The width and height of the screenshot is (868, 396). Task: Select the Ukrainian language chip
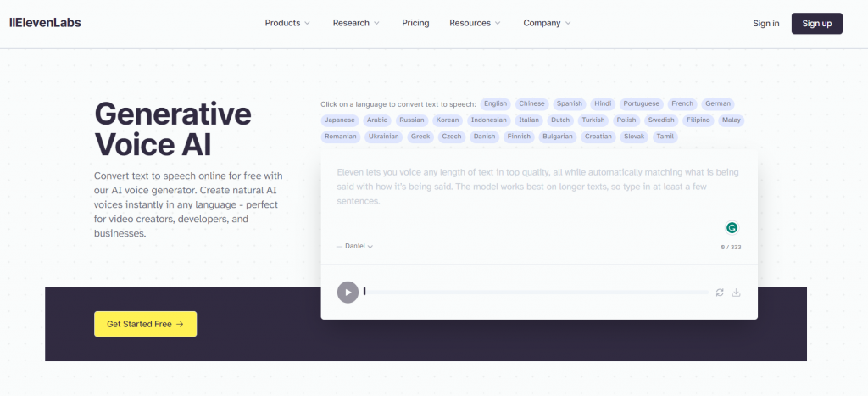click(x=384, y=137)
